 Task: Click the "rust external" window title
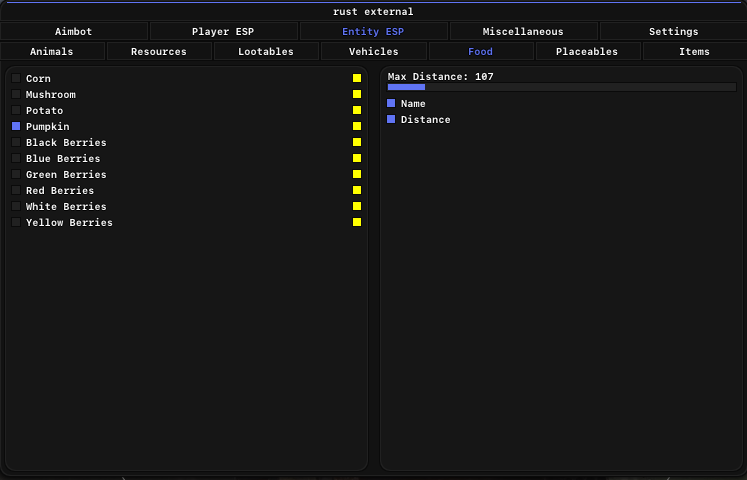tap(373, 11)
